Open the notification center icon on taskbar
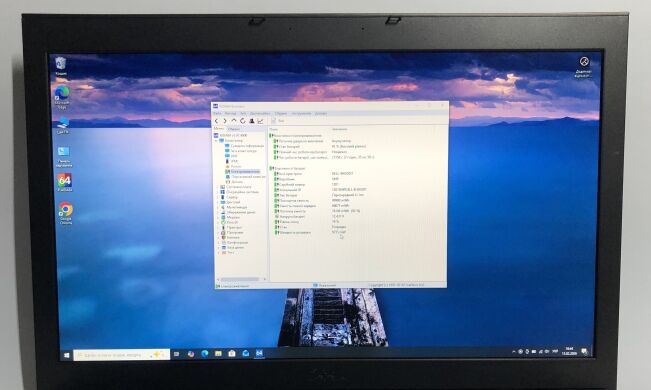651x390 pixels. coord(585,352)
